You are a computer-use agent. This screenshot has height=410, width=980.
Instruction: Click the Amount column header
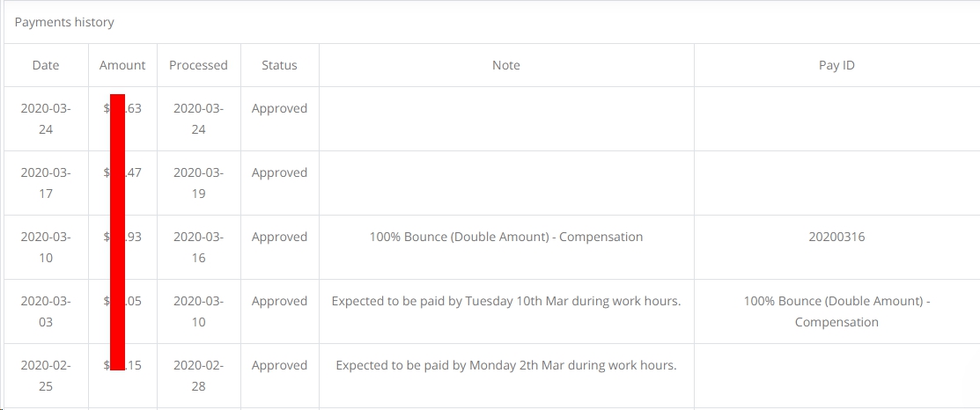coord(122,65)
